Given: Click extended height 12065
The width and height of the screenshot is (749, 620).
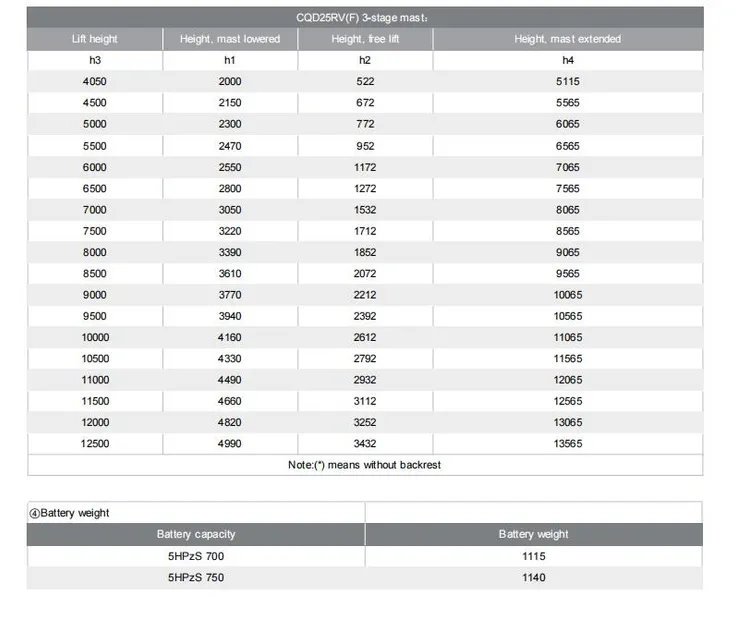Looking at the screenshot, I should tap(567, 380).
